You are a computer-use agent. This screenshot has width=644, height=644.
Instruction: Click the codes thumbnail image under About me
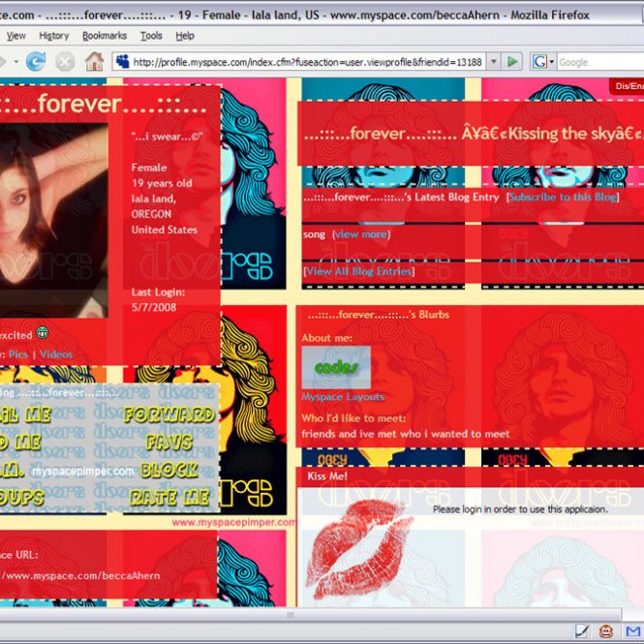coord(336,367)
